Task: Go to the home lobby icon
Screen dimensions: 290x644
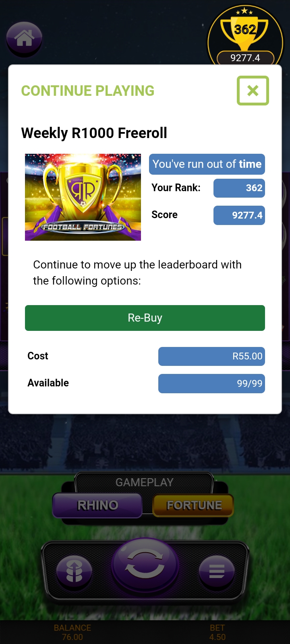Action: click(24, 39)
